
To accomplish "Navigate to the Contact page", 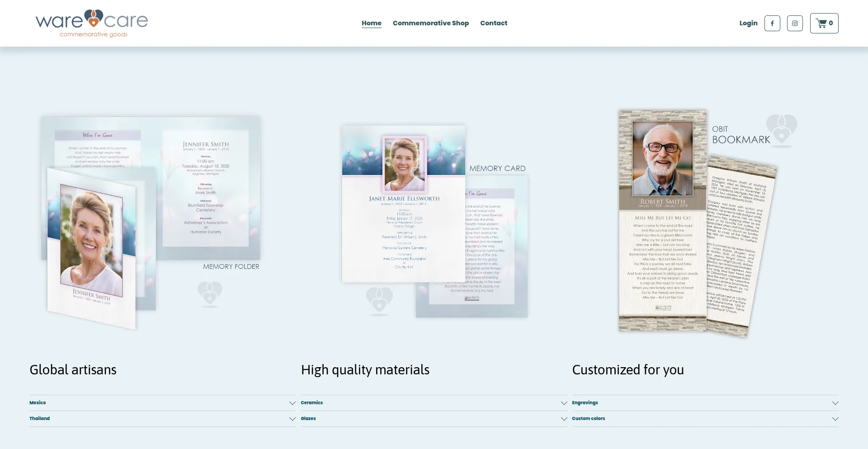I will click(493, 23).
